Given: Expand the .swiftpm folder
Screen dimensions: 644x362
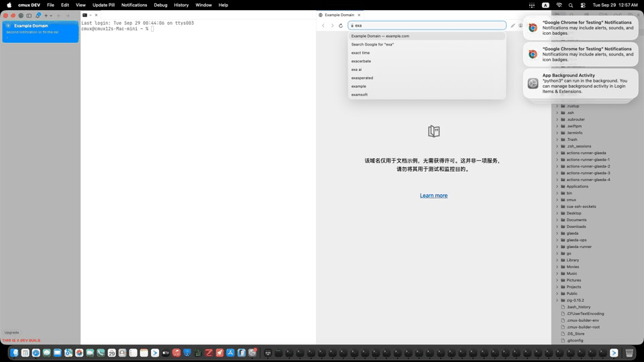Looking at the screenshot, I should 557,127.
